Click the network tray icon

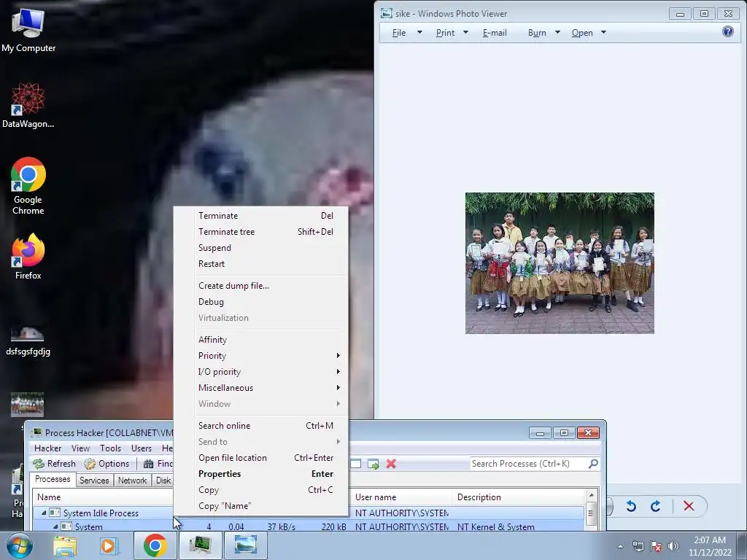(638, 546)
